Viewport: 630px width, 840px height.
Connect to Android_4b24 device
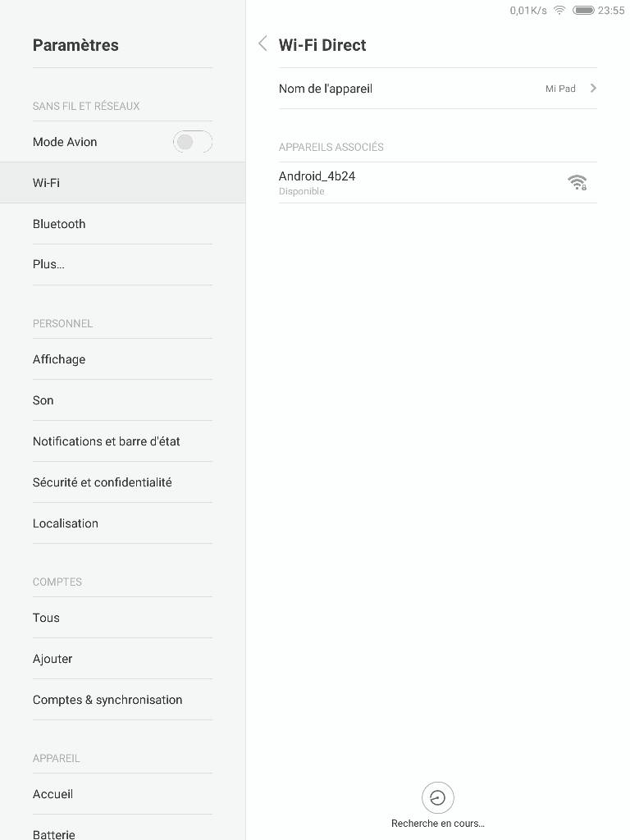[x=438, y=183]
